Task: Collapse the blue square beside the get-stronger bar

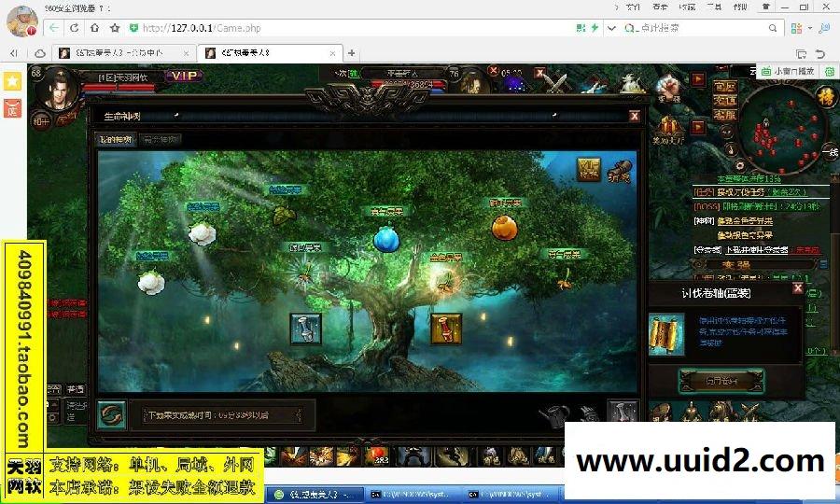Action: 824,264
